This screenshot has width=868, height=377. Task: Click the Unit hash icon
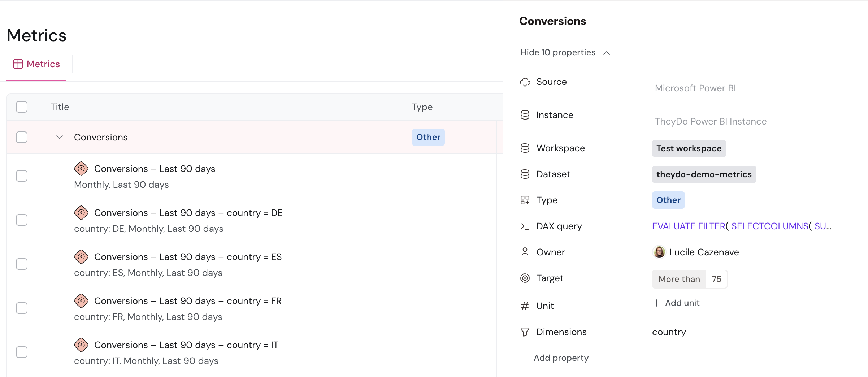525,306
